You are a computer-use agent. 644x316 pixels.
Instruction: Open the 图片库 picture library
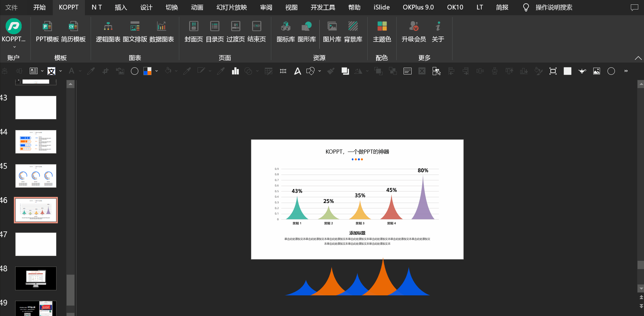coord(332,31)
